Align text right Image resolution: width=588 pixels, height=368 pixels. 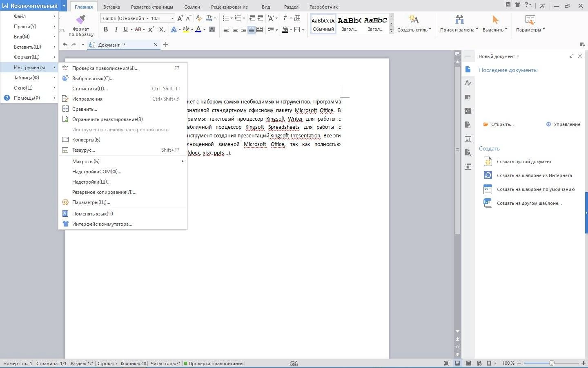(x=243, y=30)
